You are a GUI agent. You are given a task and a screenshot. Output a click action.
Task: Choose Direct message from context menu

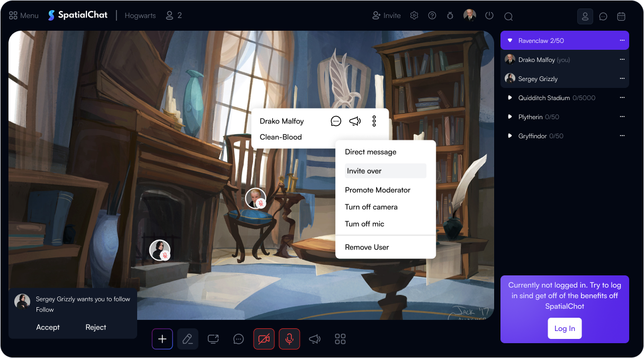pos(371,152)
